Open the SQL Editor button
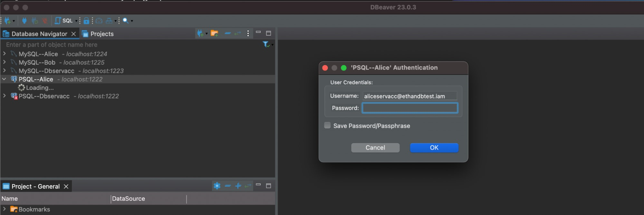The image size is (644, 215). click(64, 21)
